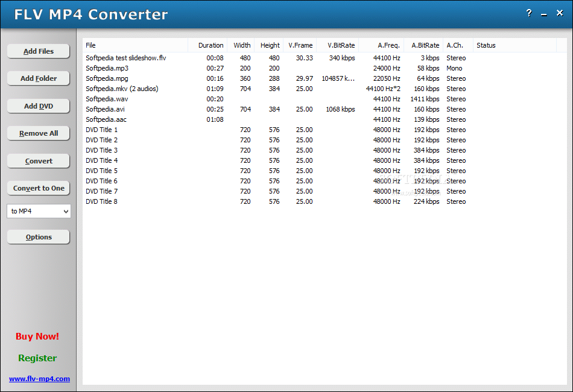Click the 01:09 duration value
The height and width of the screenshot is (392, 573).
tap(215, 89)
